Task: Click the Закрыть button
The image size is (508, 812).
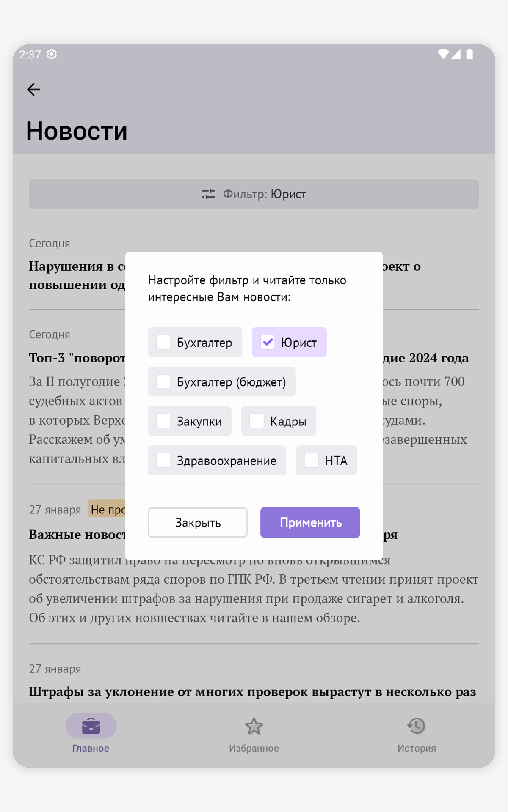Action: point(198,523)
